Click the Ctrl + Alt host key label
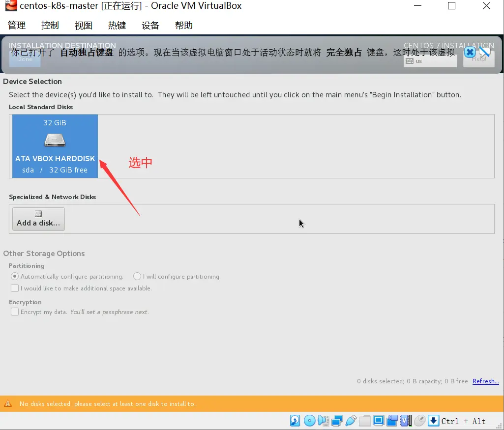 click(x=463, y=421)
